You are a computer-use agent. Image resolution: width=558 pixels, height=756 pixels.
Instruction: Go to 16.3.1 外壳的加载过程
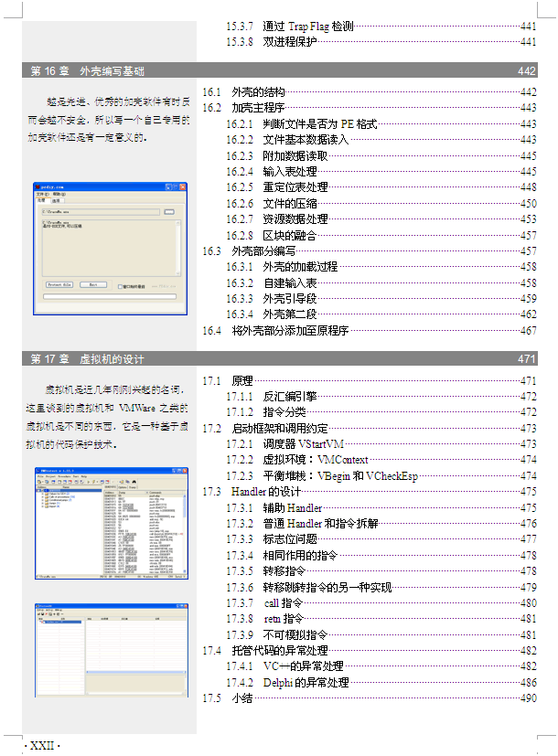(381, 266)
